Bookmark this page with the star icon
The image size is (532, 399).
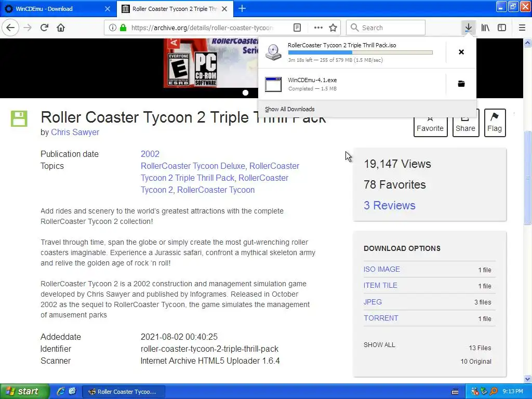tap(333, 28)
